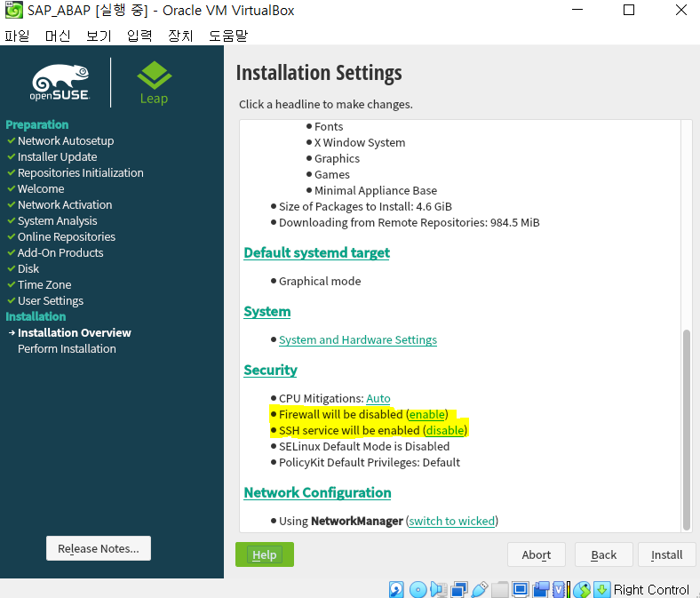Click Installation Overview step in sidebar
Image resolution: width=700 pixels, height=598 pixels.
(75, 332)
